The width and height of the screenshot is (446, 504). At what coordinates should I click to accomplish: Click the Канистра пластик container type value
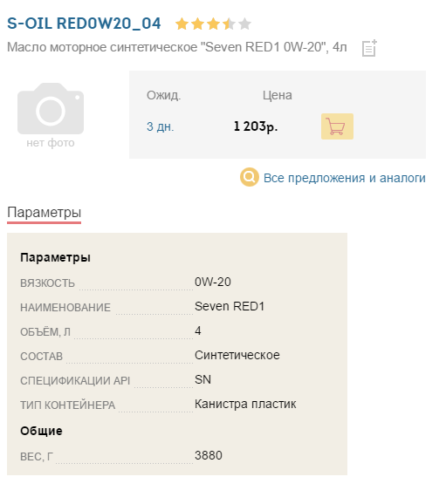[245, 404]
